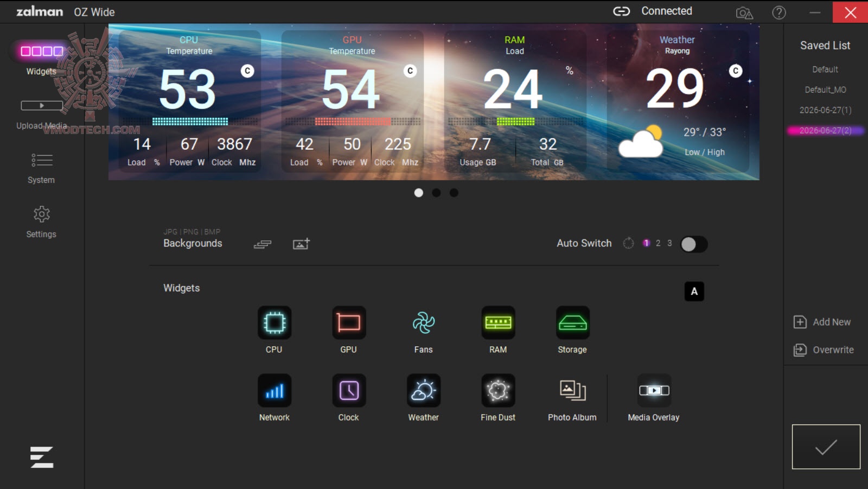868x489 pixels.
Task: Open the Widgets sidebar section
Action: 42,59
